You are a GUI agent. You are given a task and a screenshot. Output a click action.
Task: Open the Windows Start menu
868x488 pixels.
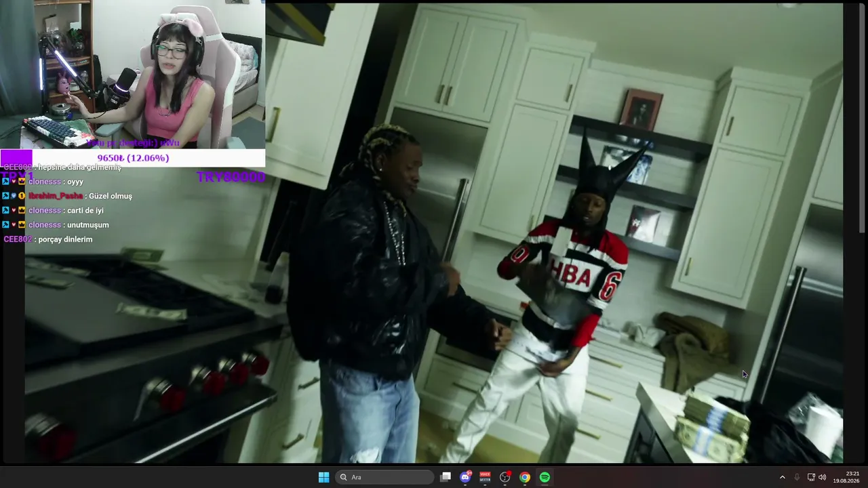323,477
